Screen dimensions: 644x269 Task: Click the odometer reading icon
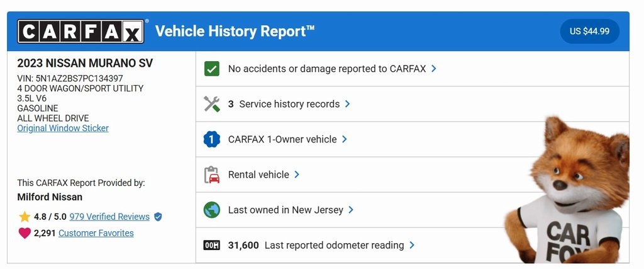212,245
